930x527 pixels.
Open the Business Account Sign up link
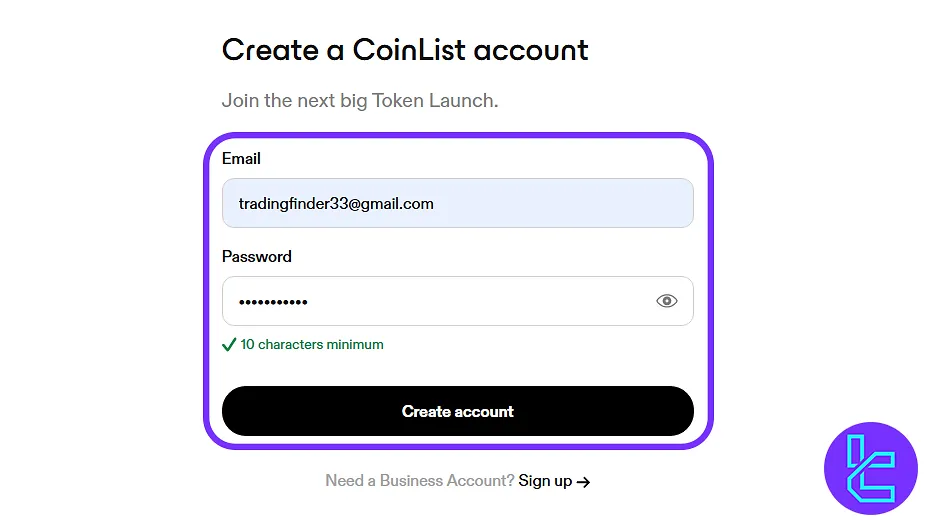pyautogui.click(x=545, y=481)
